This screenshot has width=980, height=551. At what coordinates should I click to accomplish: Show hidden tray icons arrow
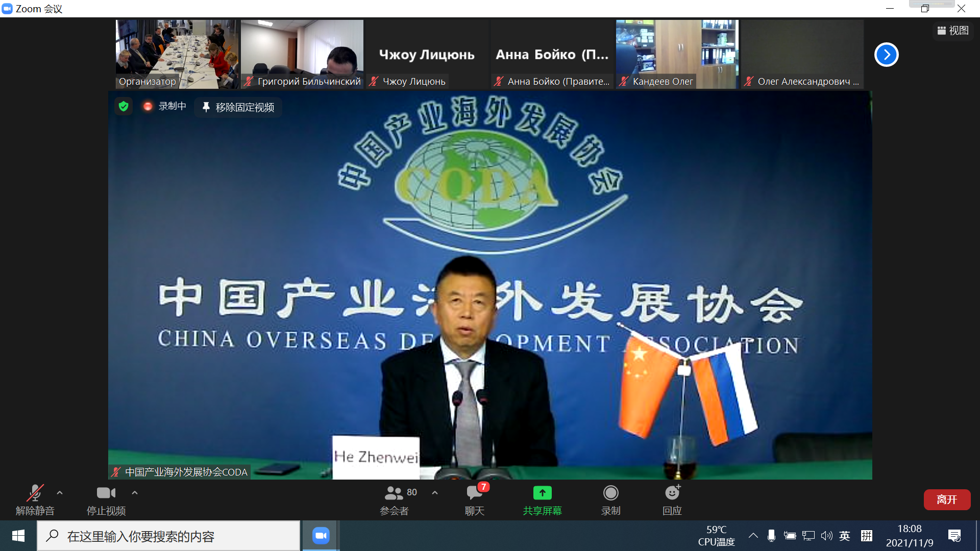pos(753,536)
